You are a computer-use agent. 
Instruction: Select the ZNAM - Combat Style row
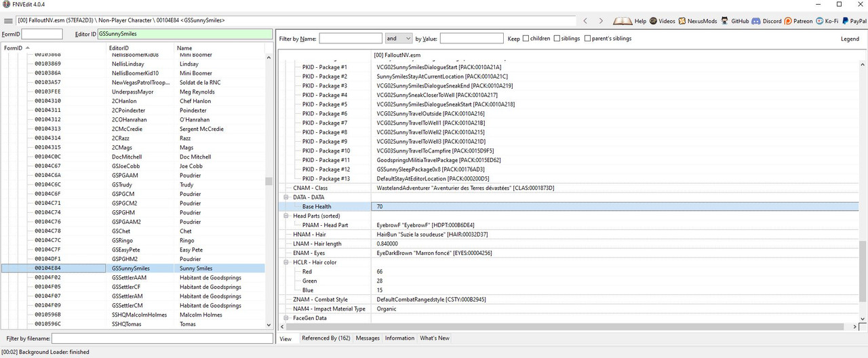[568, 300]
